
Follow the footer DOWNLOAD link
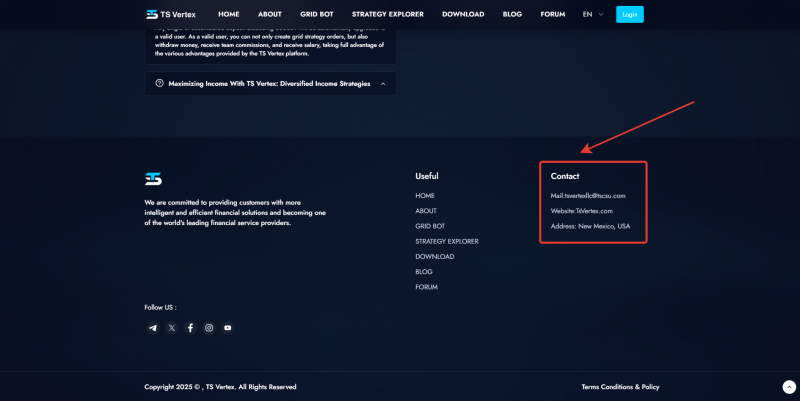pyautogui.click(x=435, y=257)
